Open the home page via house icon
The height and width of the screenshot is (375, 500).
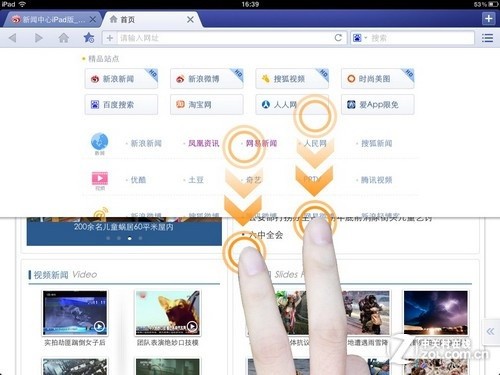pyautogui.click(x=64, y=38)
